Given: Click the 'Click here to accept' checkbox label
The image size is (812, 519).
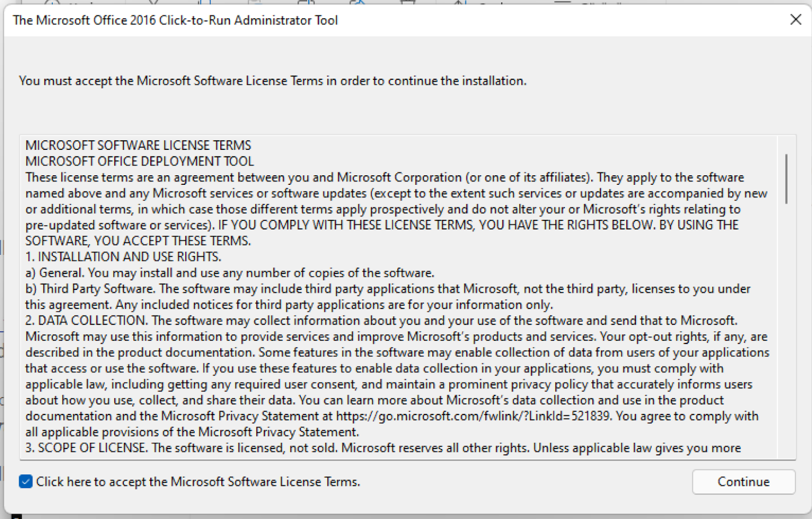Looking at the screenshot, I should point(198,481).
